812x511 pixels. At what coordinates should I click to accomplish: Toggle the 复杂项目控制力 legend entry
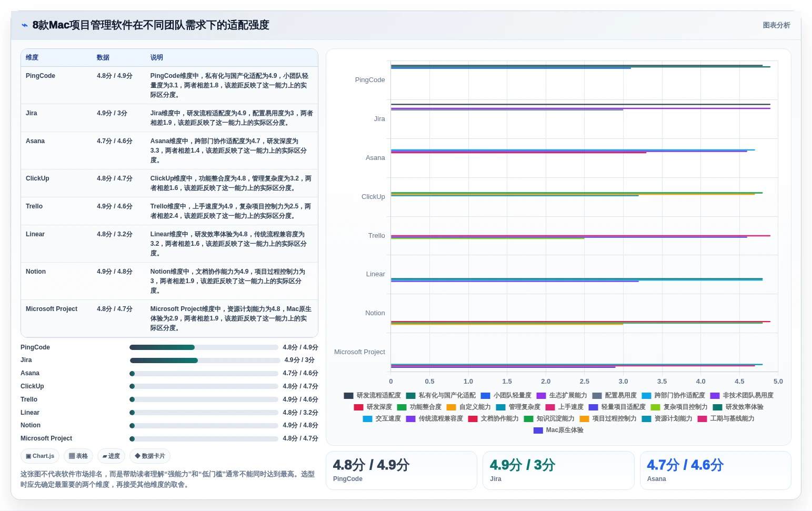click(x=679, y=407)
